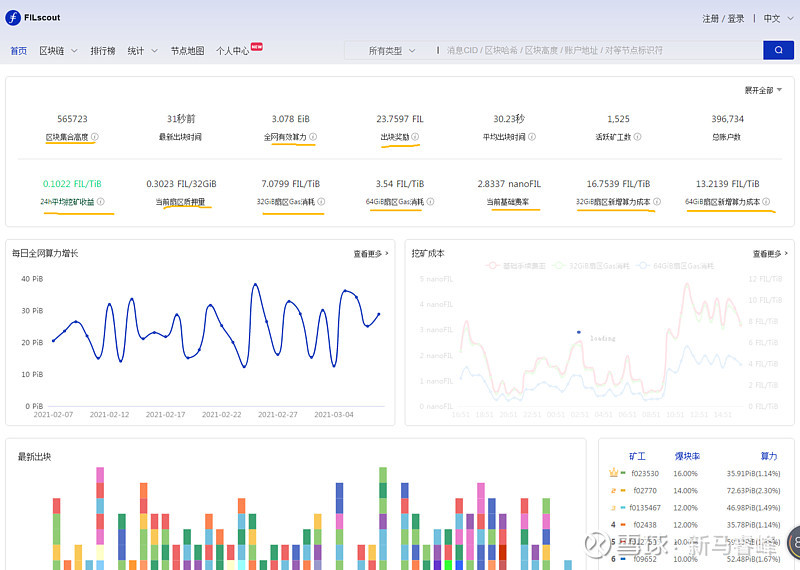Click the 爆块率 column header
800x570 pixels.
[687, 456]
